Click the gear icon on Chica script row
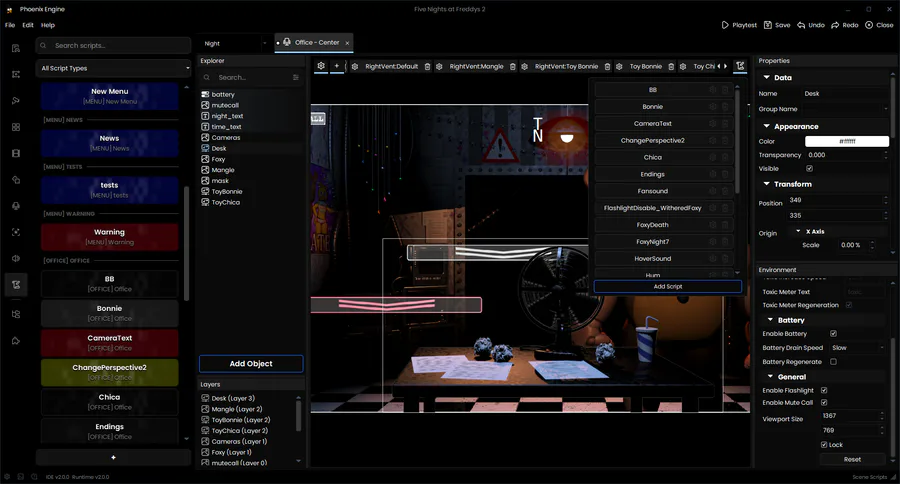This screenshot has height=484, width=900. tap(712, 157)
